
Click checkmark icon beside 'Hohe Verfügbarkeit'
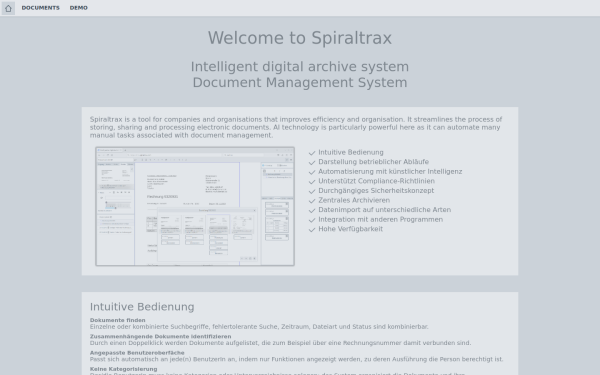click(x=312, y=230)
